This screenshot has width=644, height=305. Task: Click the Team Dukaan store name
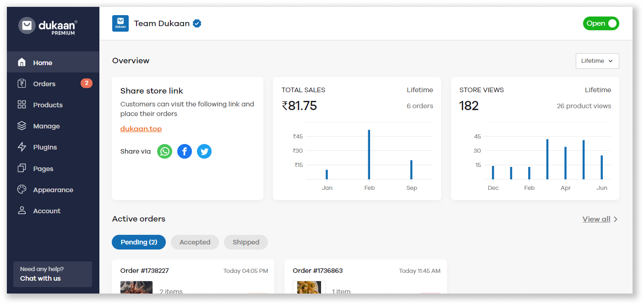point(162,23)
